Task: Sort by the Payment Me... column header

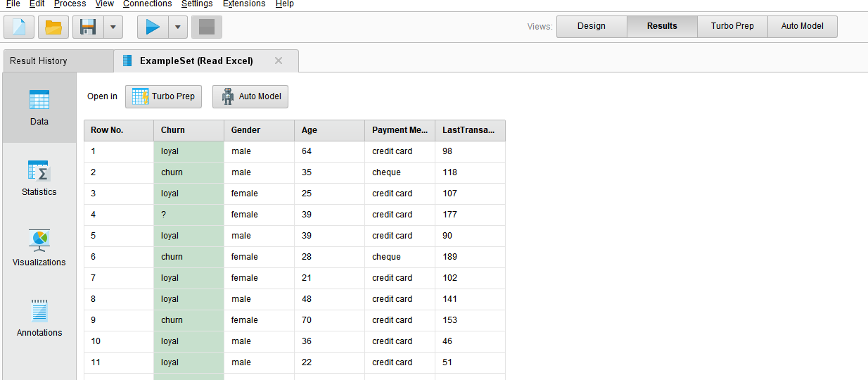Action: click(x=400, y=130)
